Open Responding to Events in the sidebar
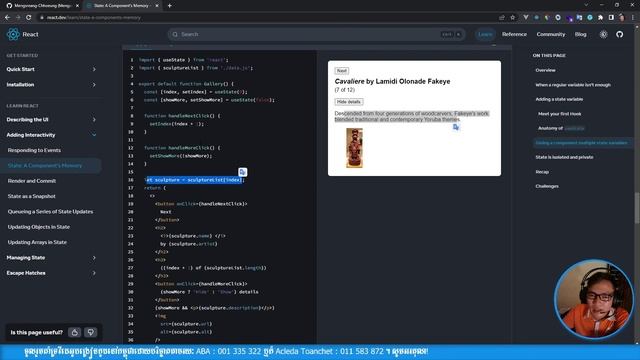Viewport: 640px width, 360px height. 34,150
